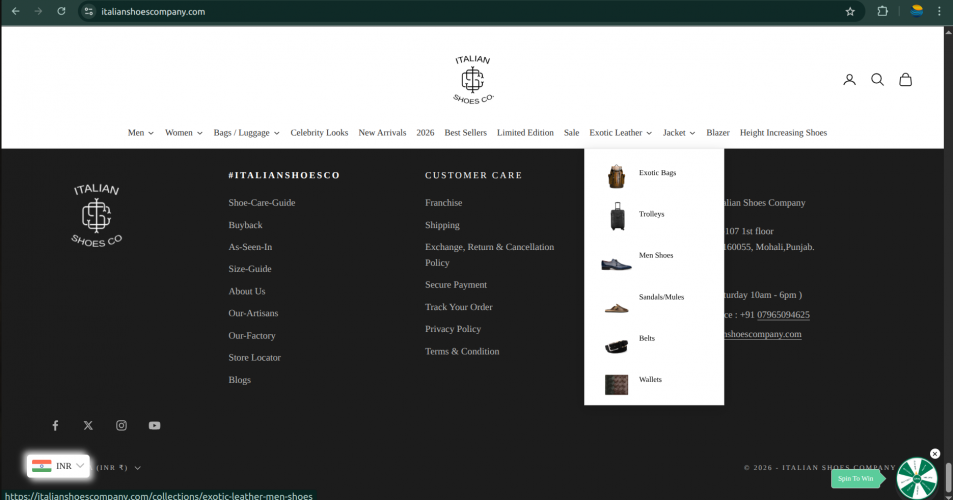Click the Wallets product thumbnail
This screenshot has width=953, height=500.
616,385
